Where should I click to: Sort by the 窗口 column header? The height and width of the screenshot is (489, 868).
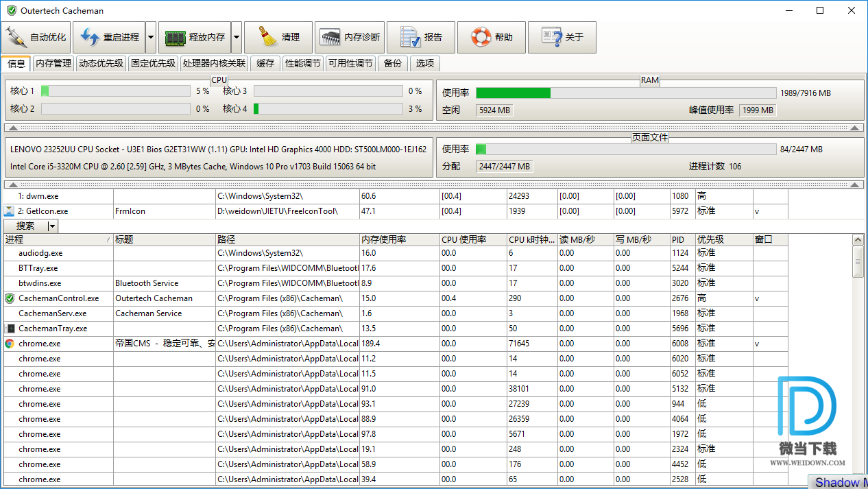pos(771,239)
